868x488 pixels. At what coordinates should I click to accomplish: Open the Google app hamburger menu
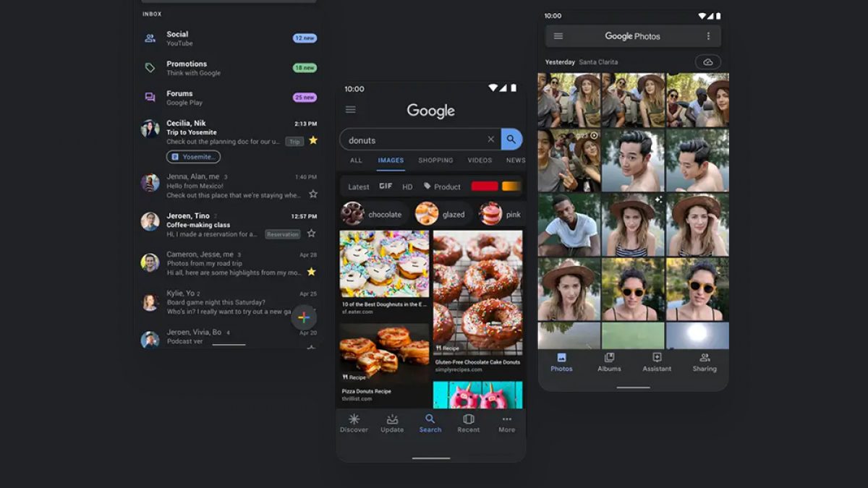tap(351, 110)
